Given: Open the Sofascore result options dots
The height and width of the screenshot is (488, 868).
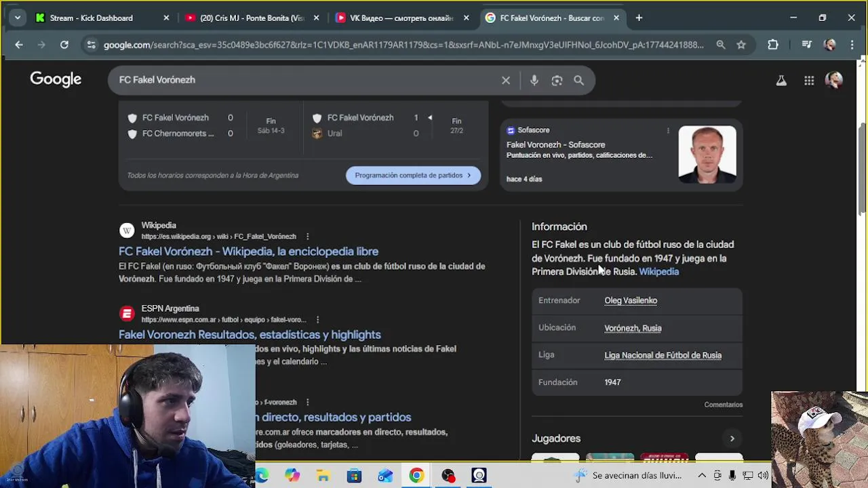Looking at the screenshot, I should pos(668,130).
